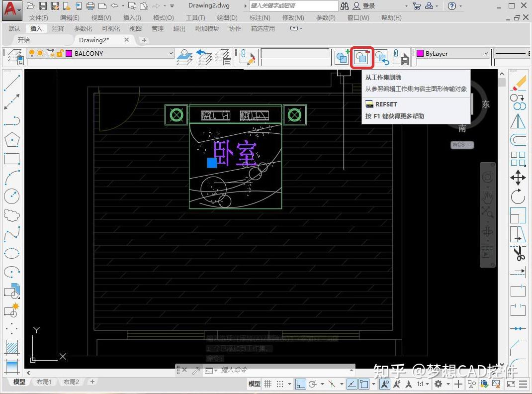This screenshot has width=532, height=394.
Task: Toggle polar tracking in the status bar
Action: [x=312, y=384]
